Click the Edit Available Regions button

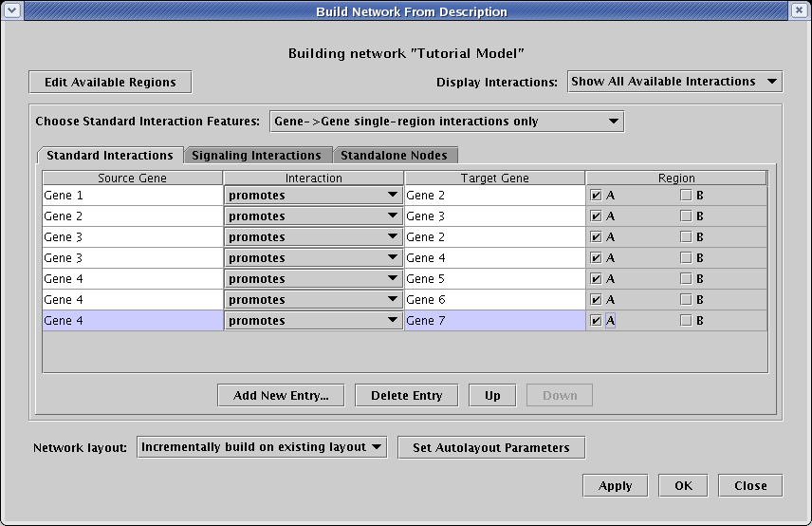point(110,83)
